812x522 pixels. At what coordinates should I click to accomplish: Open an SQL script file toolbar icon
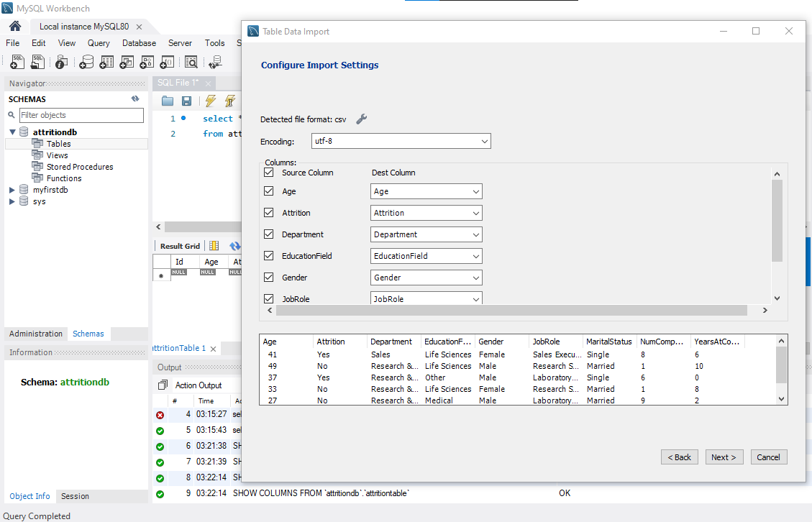pyautogui.click(x=38, y=62)
